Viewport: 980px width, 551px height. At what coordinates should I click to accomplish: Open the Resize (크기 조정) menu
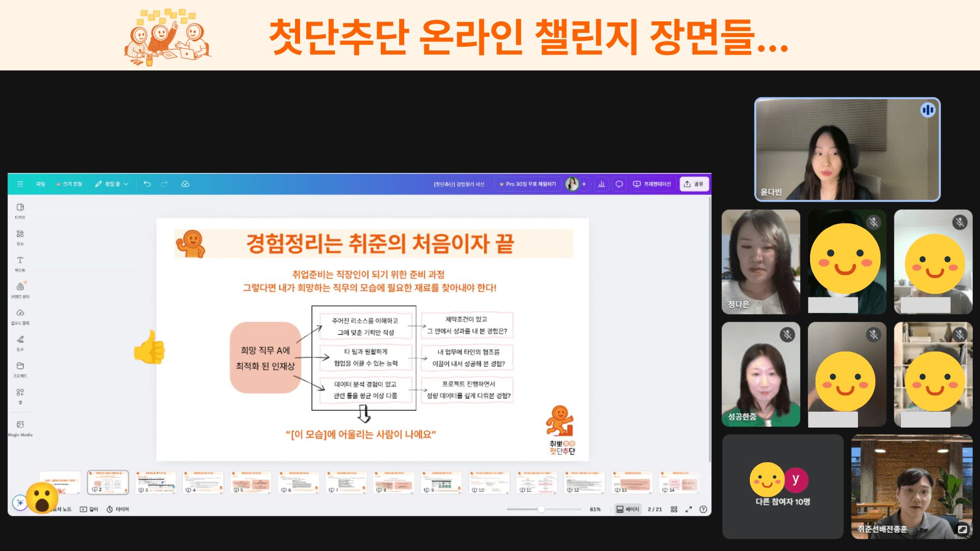click(69, 184)
